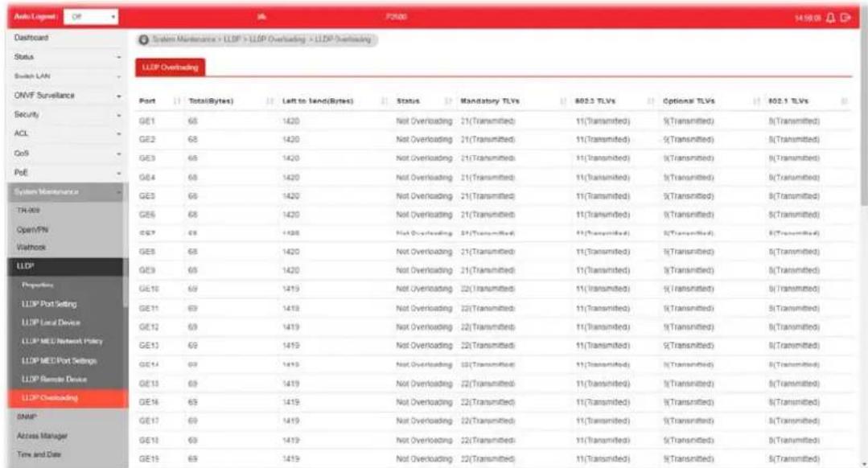Image resolution: width=868 pixels, height=468 pixels.
Task: Click port cell GE10
Action: pos(149,289)
